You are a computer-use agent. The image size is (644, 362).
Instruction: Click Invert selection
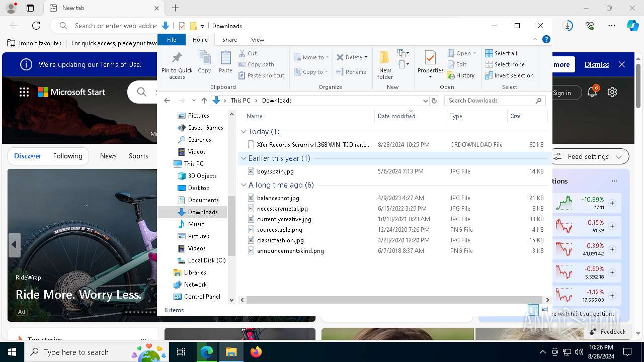pyautogui.click(x=510, y=75)
